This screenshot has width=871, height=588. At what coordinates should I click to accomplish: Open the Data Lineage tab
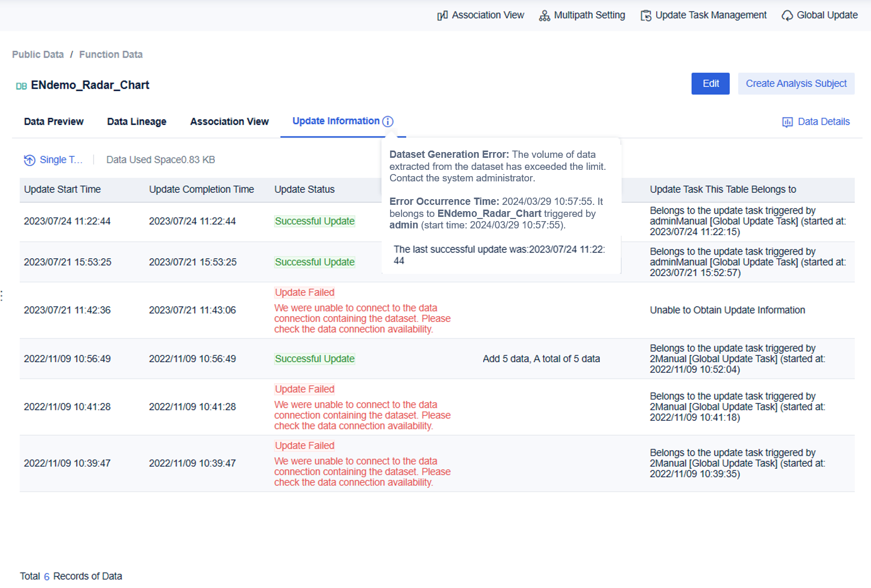(x=136, y=121)
